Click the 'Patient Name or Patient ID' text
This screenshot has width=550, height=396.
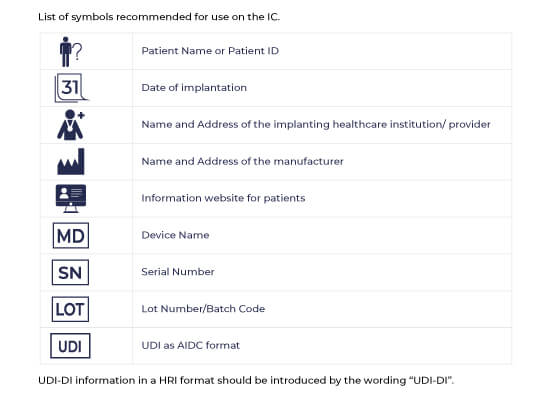[x=210, y=51]
